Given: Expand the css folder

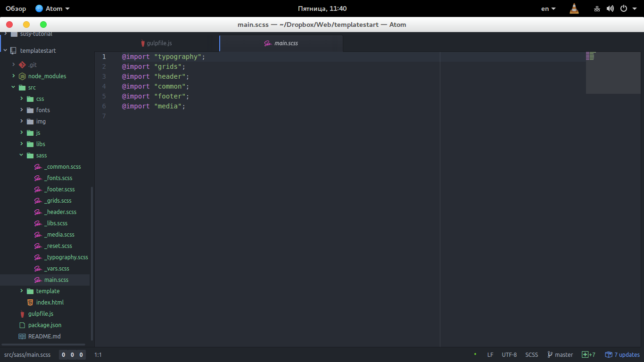Looking at the screenshot, I should coord(21,99).
